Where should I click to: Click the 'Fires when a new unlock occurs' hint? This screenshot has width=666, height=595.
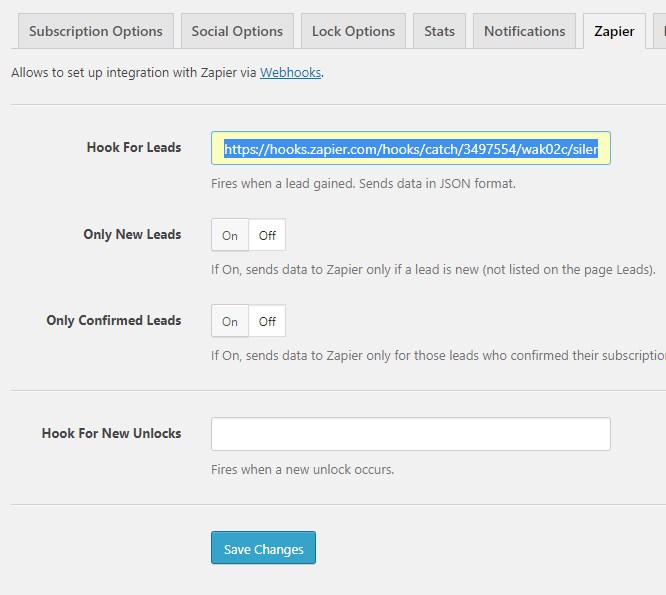(x=302, y=470)
